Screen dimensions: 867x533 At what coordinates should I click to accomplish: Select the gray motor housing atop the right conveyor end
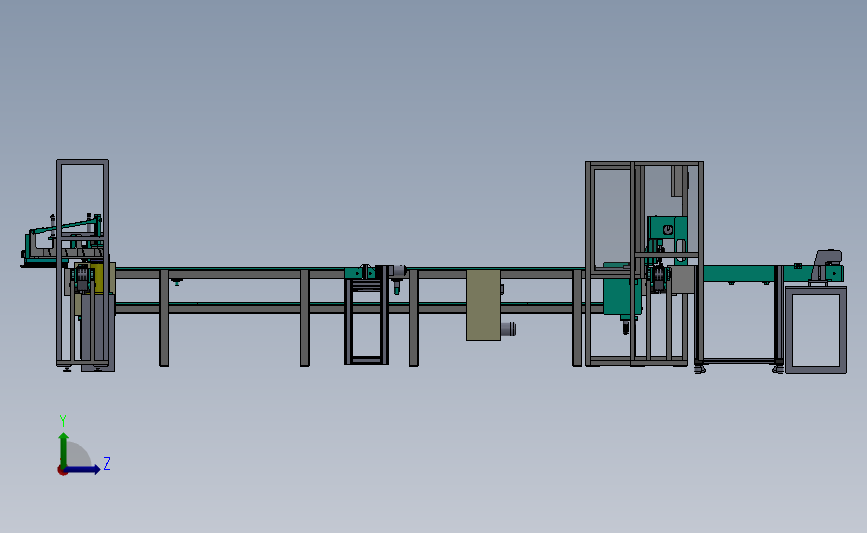(x=828, y=264)
